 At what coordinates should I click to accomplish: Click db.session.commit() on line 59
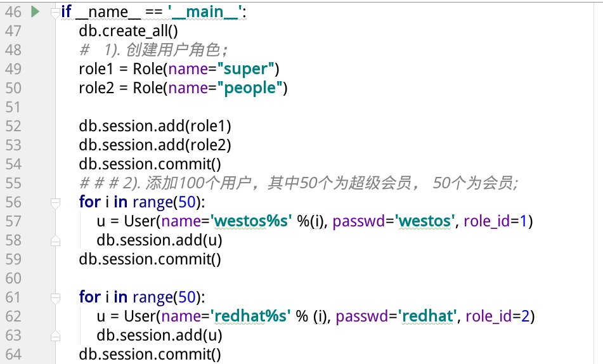[x=150, y=259]
